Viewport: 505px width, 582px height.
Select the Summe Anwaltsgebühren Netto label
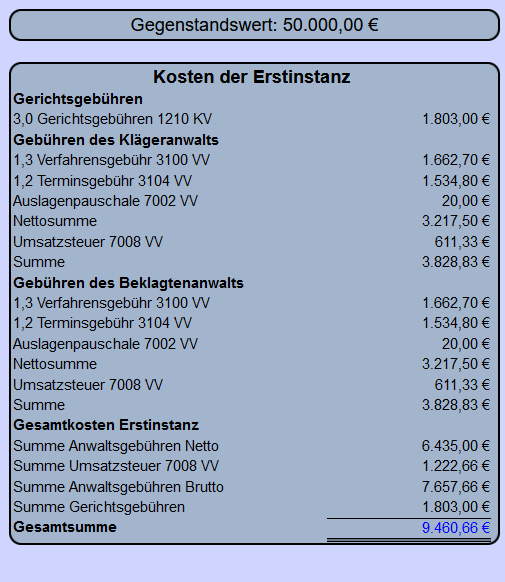[116, 446]
